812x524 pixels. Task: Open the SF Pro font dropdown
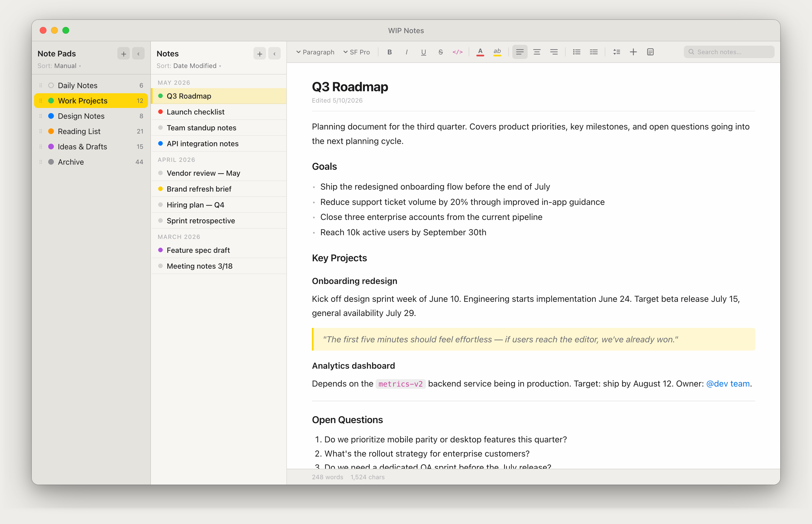[x=356, y=52]
